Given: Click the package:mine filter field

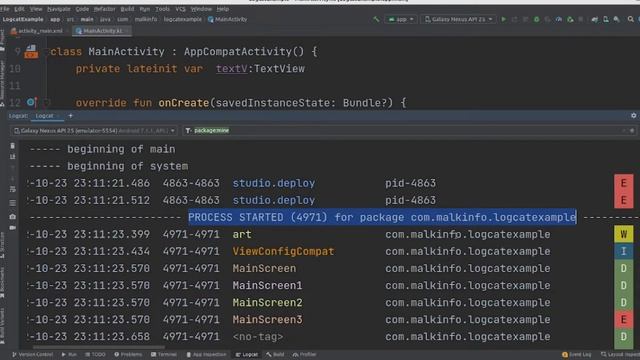Looking at the screenshot, I should (x=408, y=131).
